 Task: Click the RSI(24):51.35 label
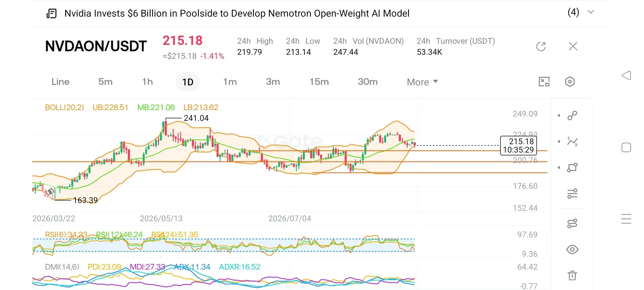[175, 235]
